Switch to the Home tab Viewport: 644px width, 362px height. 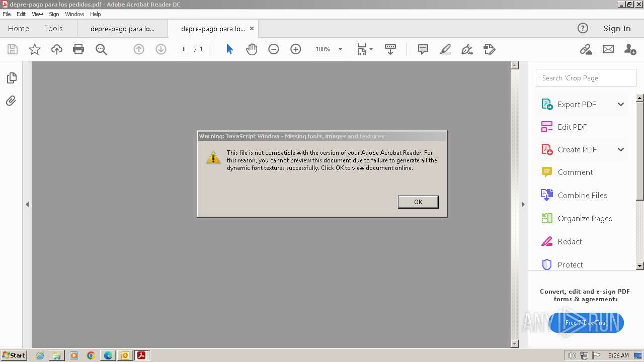pyautogui.click(x=19, y=29)
